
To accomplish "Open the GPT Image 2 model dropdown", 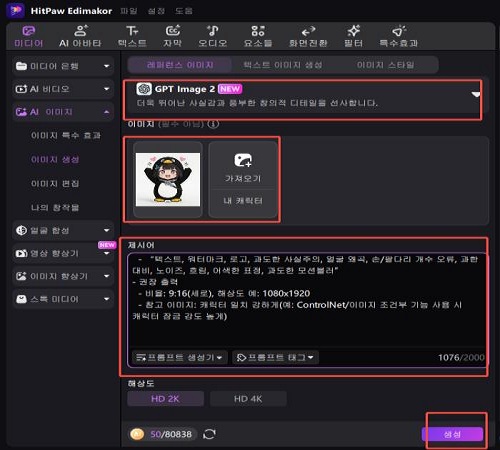I will coord(476,94).
